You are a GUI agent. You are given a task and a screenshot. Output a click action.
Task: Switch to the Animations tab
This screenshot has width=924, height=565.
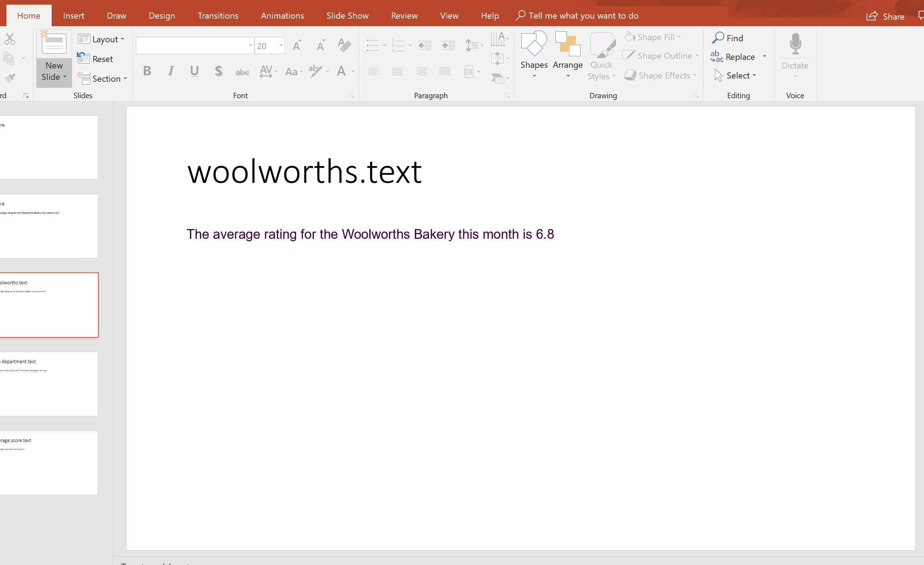coord(283,15)
